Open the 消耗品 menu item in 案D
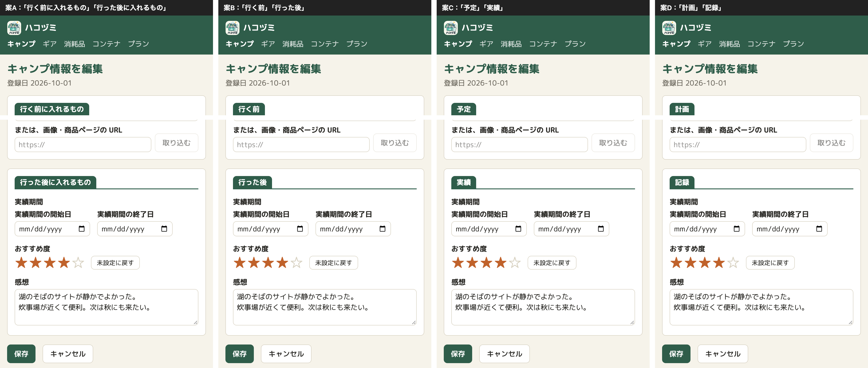The width and height of the screenshot is (868, 368). pos(730,44)
